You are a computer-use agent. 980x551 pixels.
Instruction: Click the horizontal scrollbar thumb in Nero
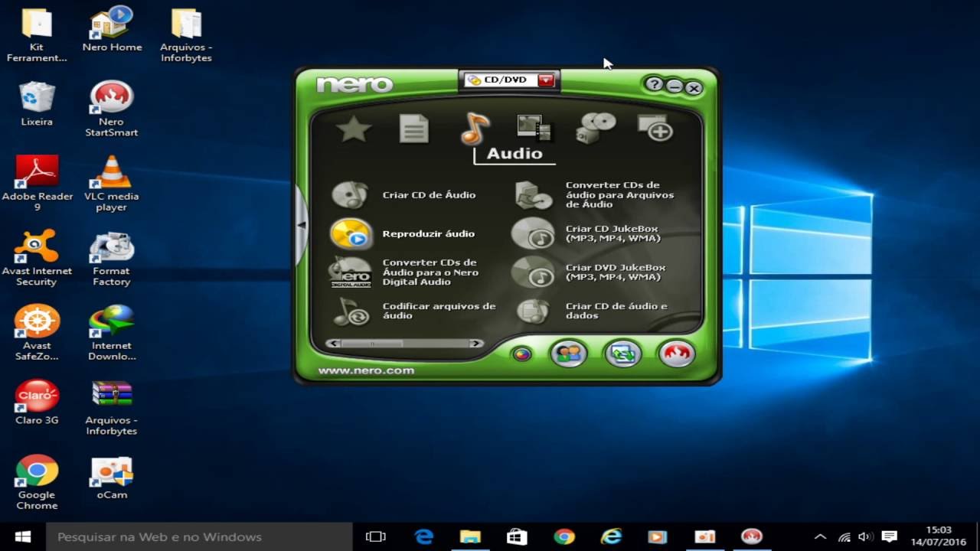pos(372,344)
